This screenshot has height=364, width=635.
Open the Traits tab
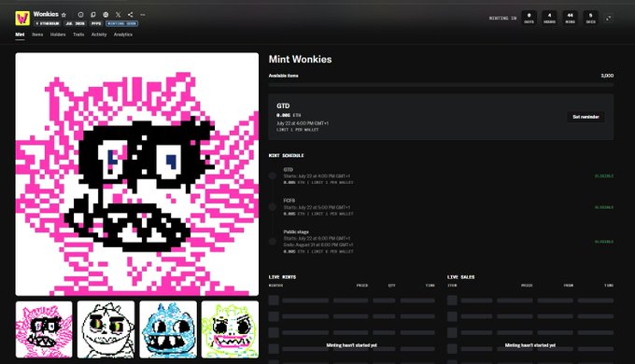[x=78, y=35]
